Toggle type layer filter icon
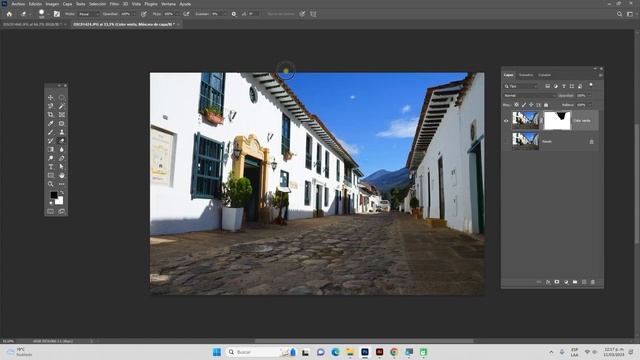 564,86
